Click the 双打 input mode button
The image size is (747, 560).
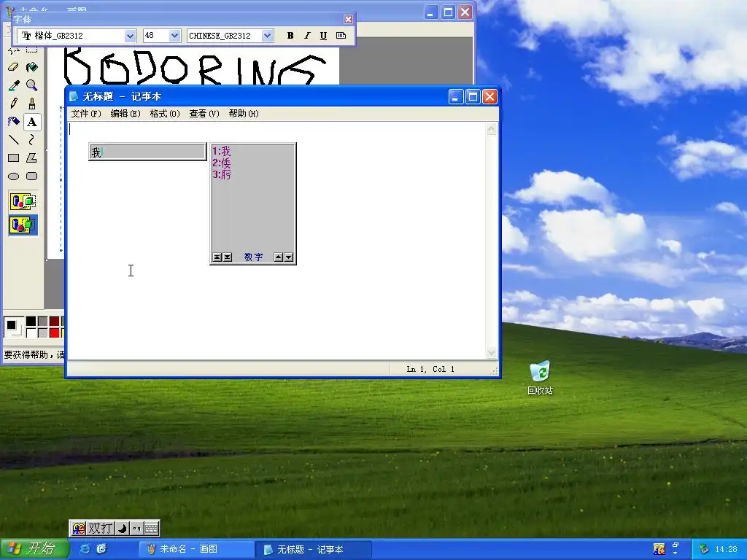[101, 528]
